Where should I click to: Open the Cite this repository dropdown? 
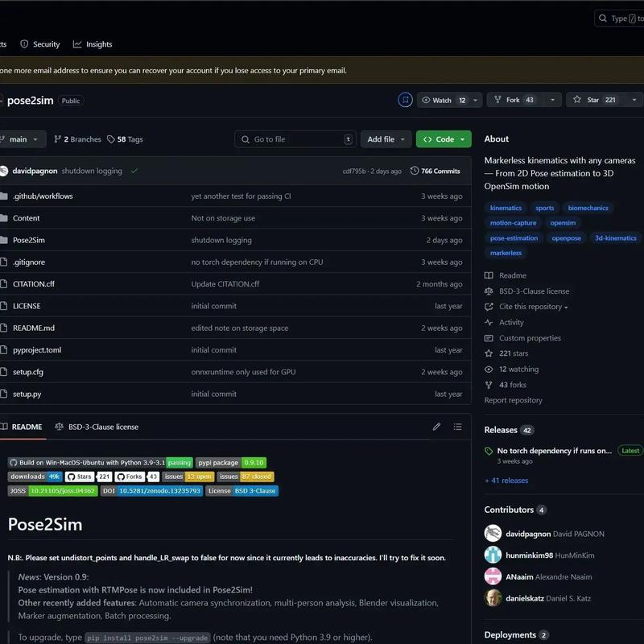click(x=533, y=307)
